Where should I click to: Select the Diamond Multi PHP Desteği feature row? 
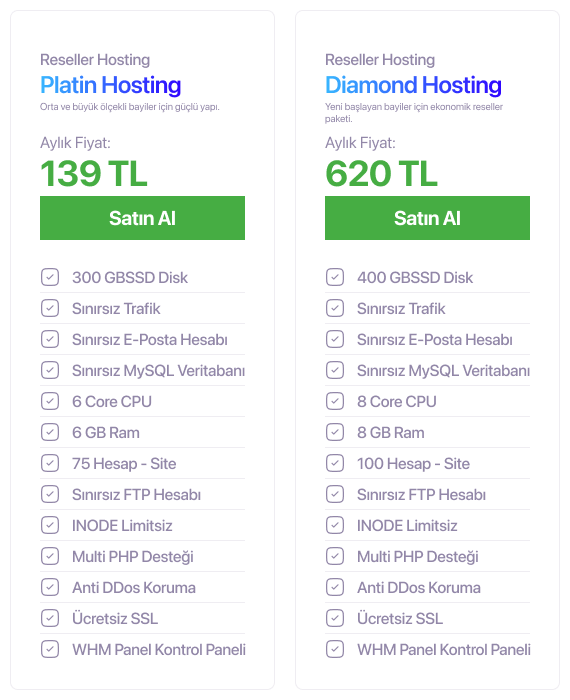point(427,556)
